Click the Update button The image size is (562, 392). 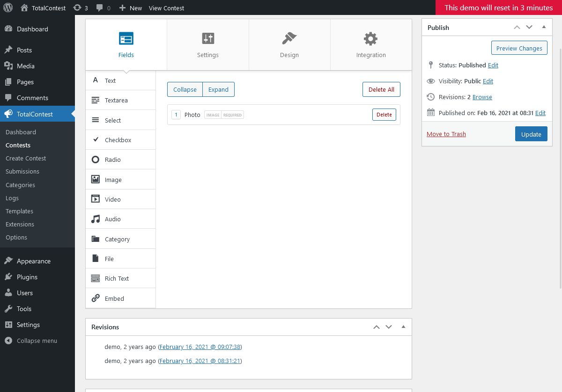[531, 134]
